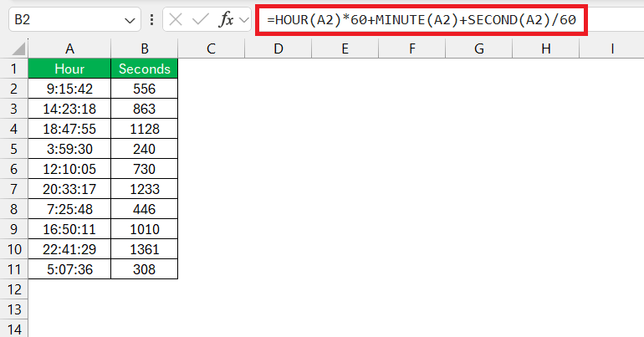This screenshot has width=644, height=337.
Task: Select cell containing 12:10:05
Action: pos(69,169)
